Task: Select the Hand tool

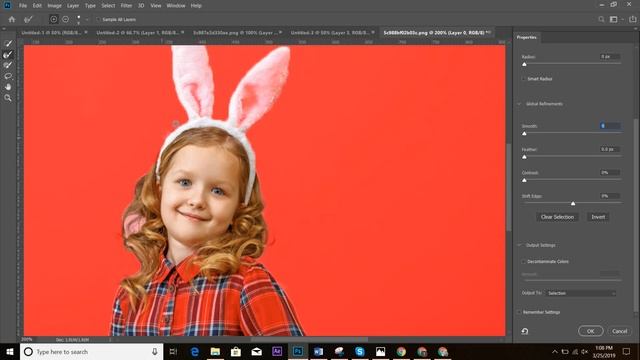Action: [8, 87]
